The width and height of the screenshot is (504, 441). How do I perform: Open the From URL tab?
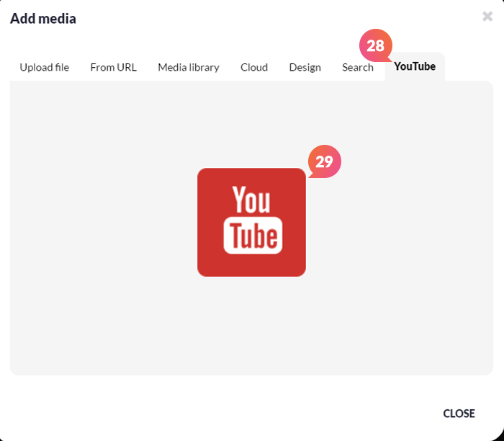113,67
